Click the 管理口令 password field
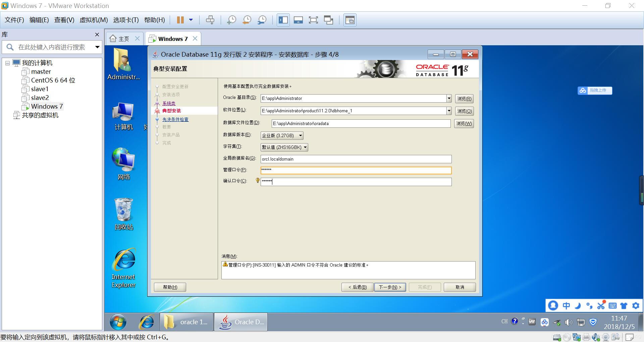This screenshot has height=342, width=644. pyautogui.click(x=356, y=170)
